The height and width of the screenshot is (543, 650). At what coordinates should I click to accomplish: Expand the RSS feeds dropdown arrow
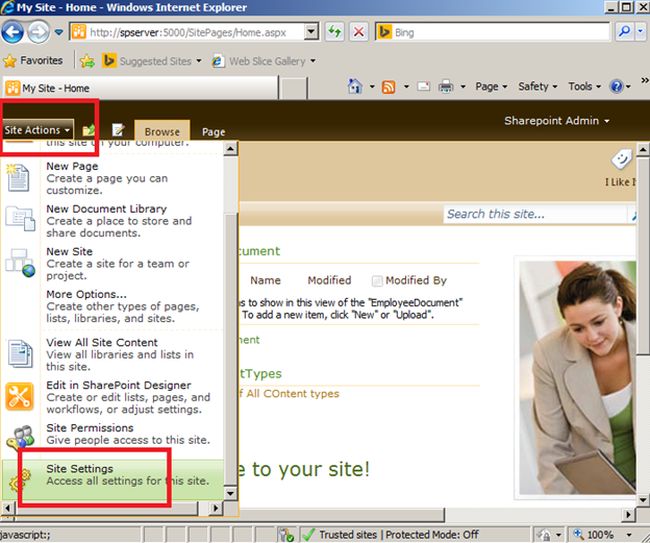click(x=406, y=87)
